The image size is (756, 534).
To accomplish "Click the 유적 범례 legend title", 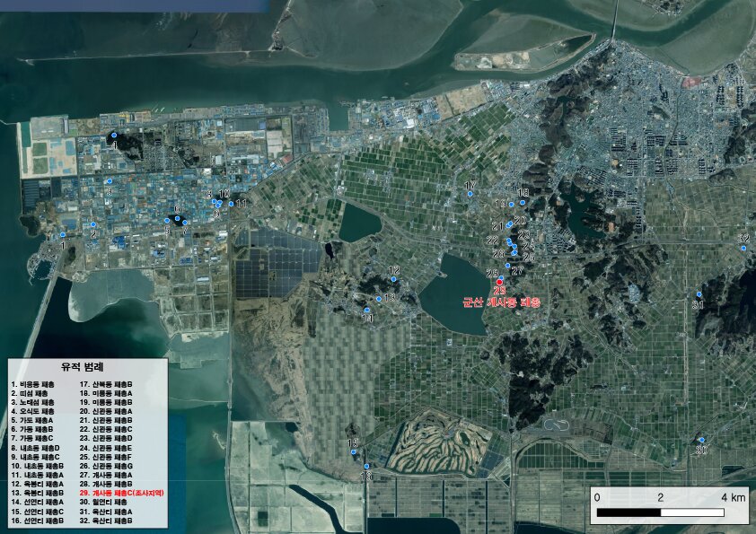I will (82, 368).
